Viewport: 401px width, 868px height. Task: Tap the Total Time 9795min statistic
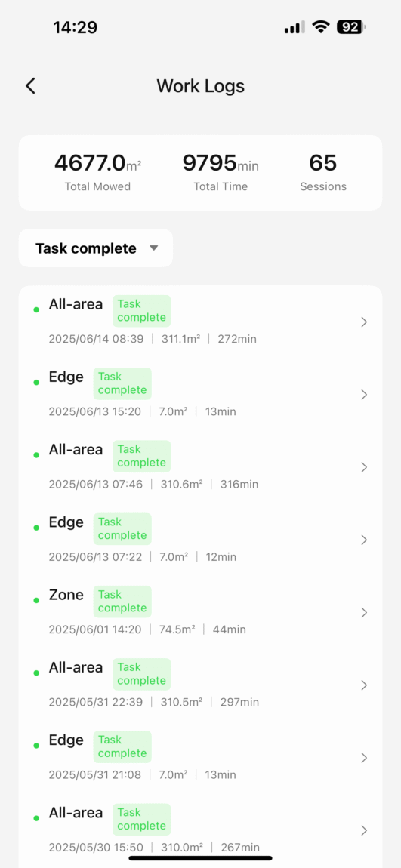[221, 172]
